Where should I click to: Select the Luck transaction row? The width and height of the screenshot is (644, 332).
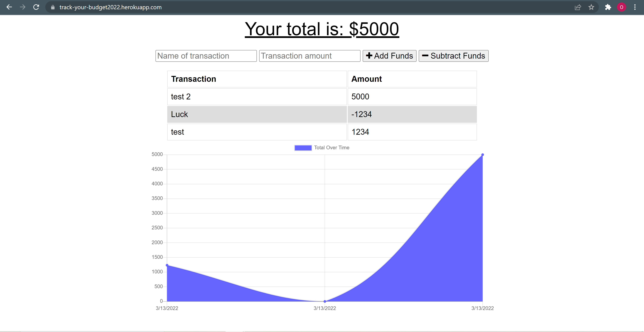coord(257,114)
